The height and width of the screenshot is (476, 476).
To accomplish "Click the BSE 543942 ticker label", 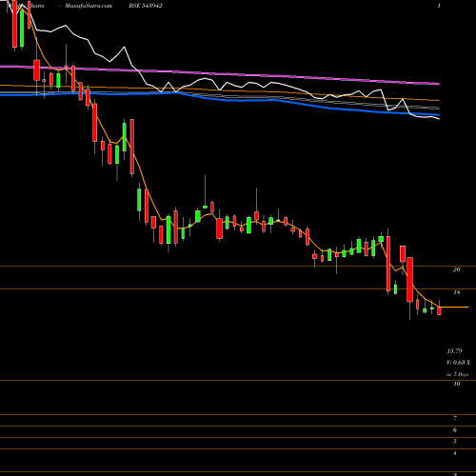I will tap(146, 6).
